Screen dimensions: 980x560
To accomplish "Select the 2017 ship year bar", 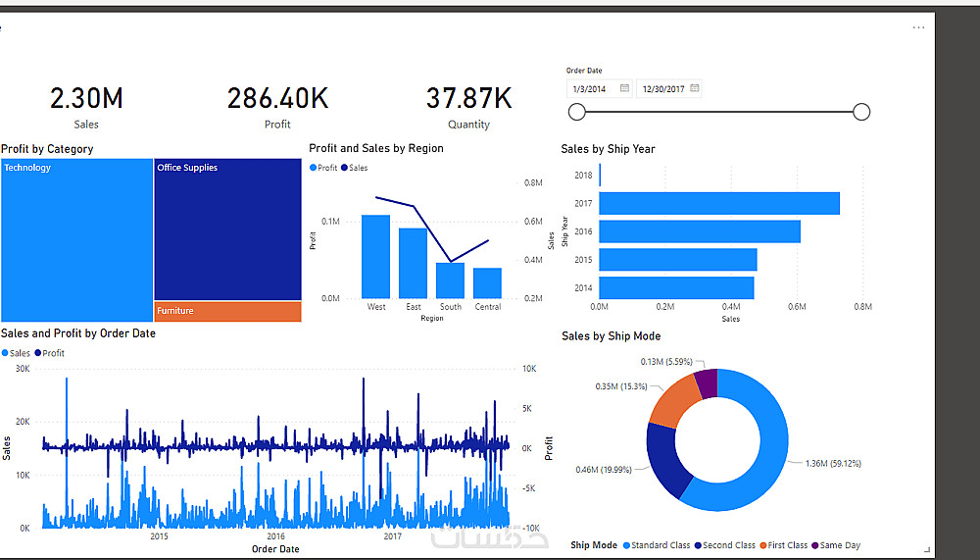I will [719, 203].
